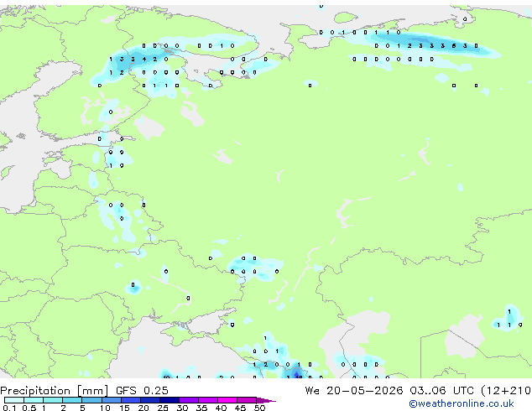This screenshot has height=411, width=532.
Task: Click the 0.1–0.5 mm legend color box
Action: 14,400
